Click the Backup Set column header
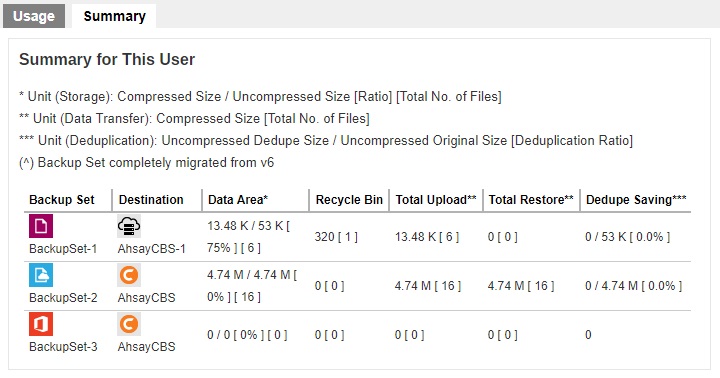720x378 pixels. click(x=62, y=200)
